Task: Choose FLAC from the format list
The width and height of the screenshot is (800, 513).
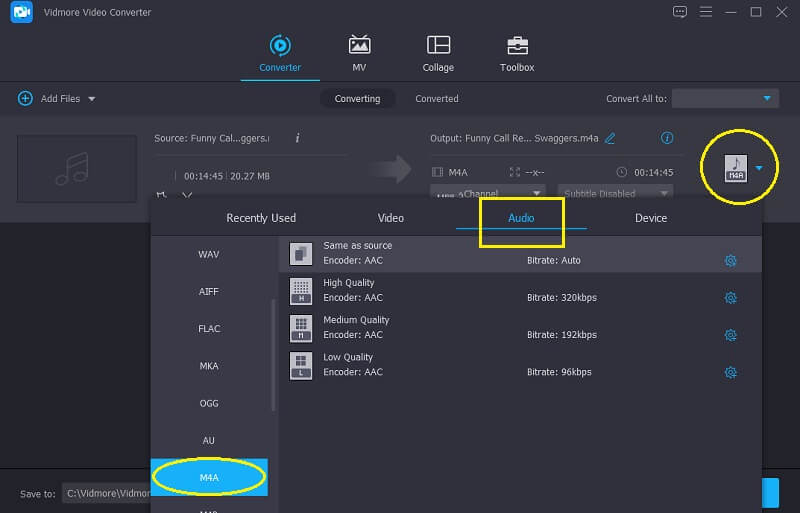Action: tap(209, 329)
